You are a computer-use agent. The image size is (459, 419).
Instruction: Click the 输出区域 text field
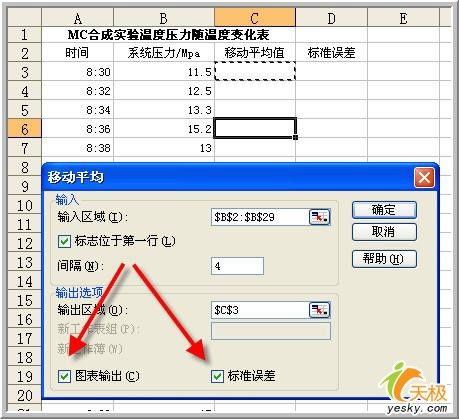tap(260, 310)
